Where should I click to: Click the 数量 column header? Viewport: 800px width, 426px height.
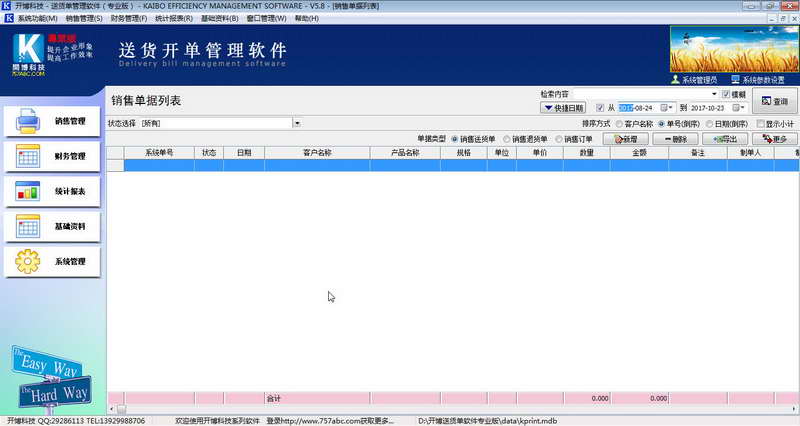587,153
